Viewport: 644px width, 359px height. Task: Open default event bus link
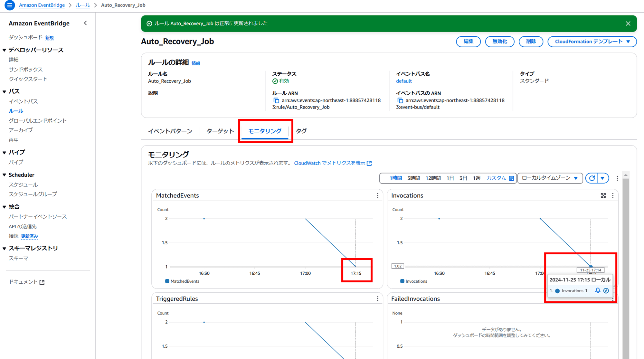[404, 81]
